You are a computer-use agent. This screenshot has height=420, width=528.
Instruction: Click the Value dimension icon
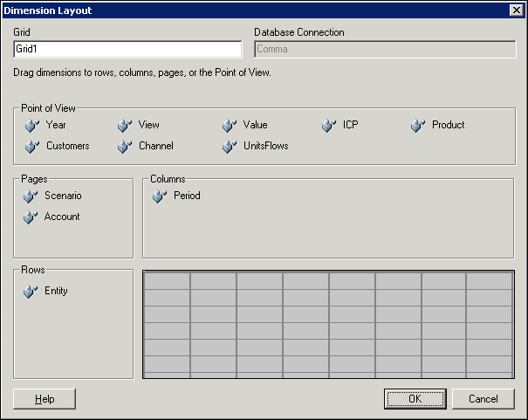230,126
